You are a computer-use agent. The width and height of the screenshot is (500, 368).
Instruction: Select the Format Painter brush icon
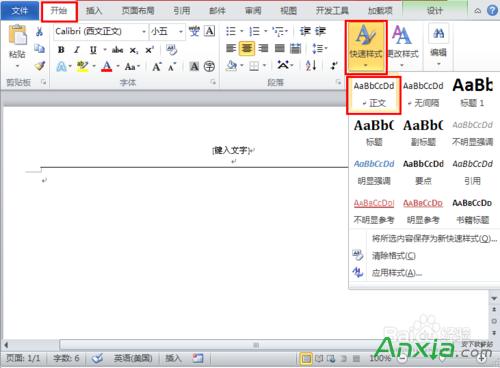[40, 66]
